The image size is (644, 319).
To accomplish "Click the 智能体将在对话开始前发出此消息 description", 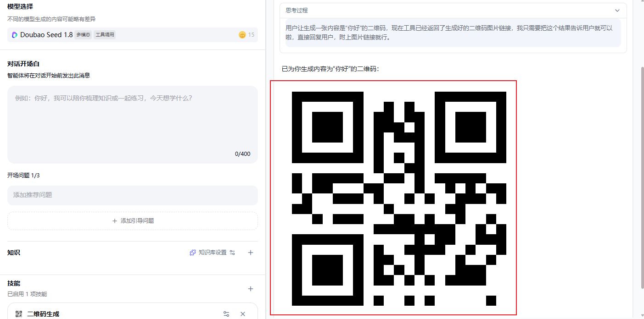I will tap(49, 76).
